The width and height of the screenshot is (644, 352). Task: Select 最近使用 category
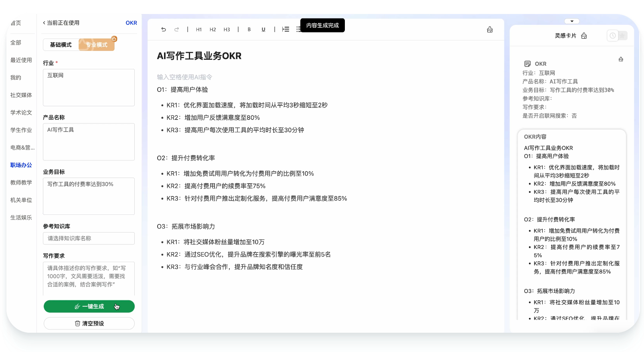pos(21,60)
